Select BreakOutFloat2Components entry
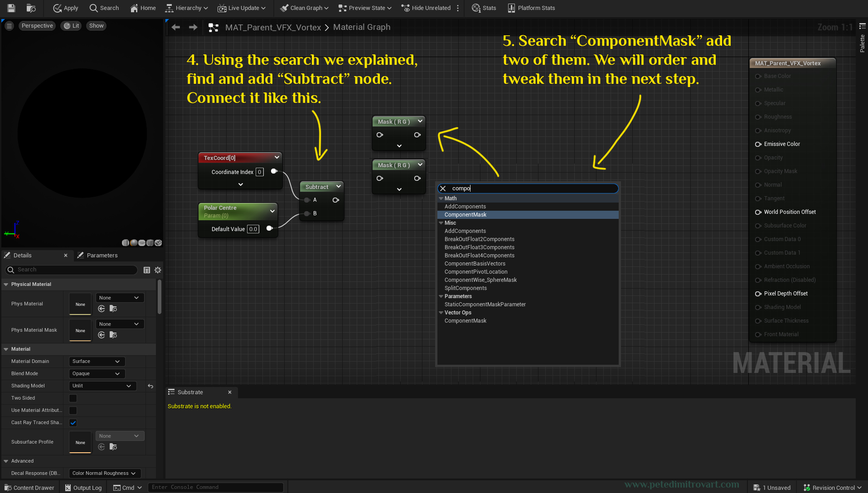The image size is (868, 493). pos(528,239)
